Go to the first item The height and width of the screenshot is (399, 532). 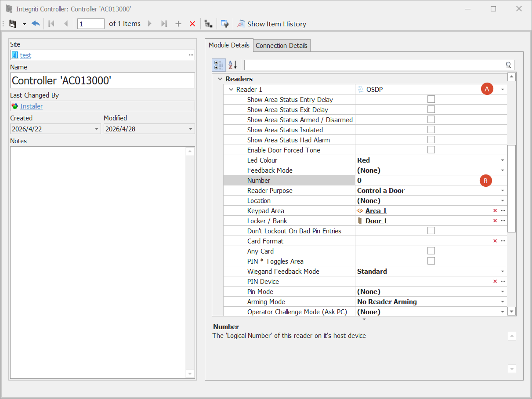[51, 24]
